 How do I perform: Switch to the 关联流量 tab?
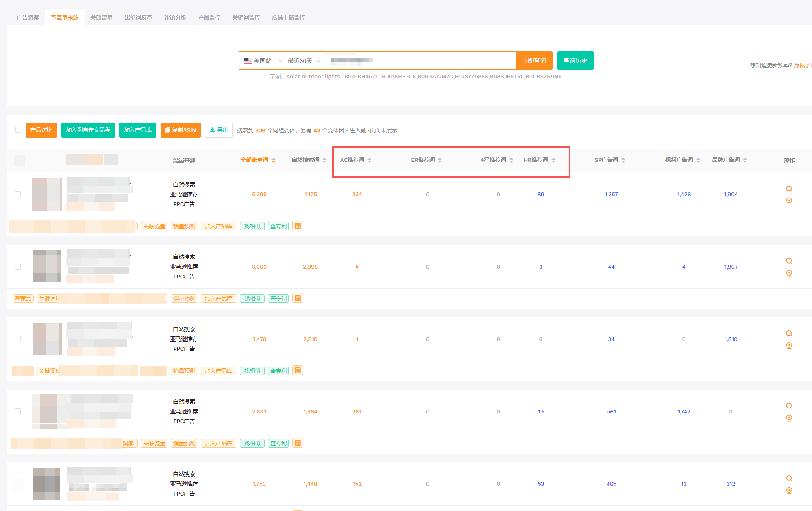pyautogui.click(x=101, y=17)
